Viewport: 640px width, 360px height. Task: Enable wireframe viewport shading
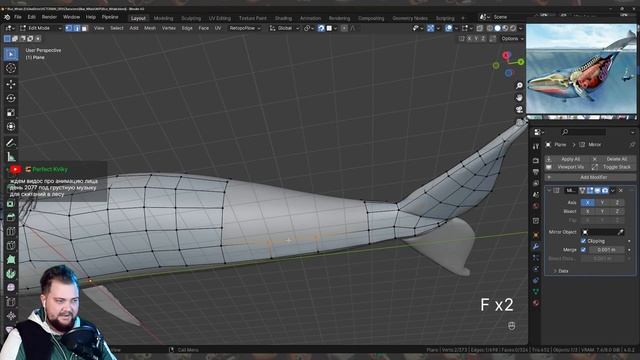(490, 28)
